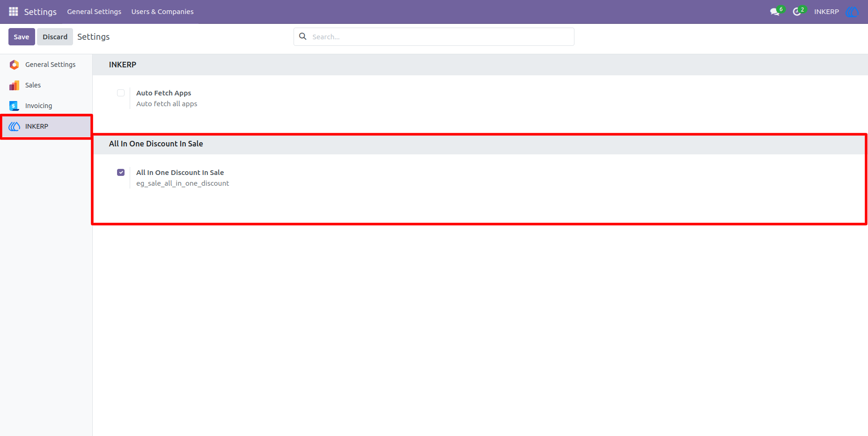Open the INKERP user menu
This screenshot has width=868, height=436.
point(826,12)
